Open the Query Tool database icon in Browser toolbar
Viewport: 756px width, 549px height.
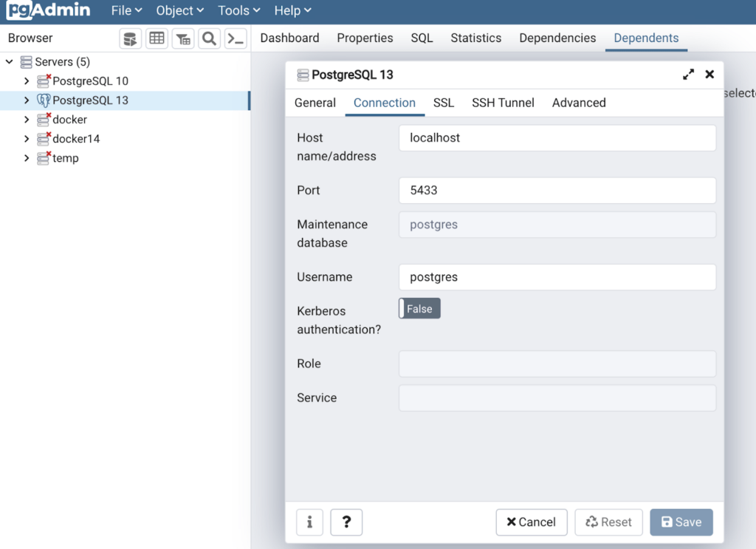click(x=130, y=38)
